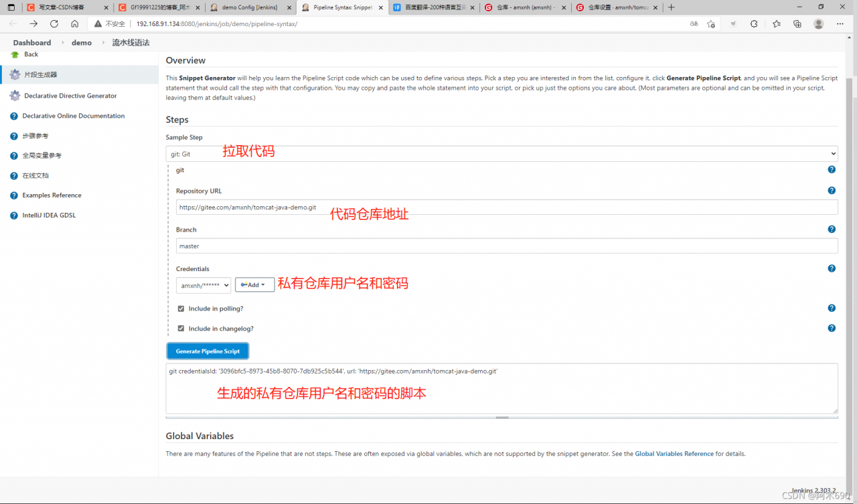Show help for Include in polling

click(832, 309)
